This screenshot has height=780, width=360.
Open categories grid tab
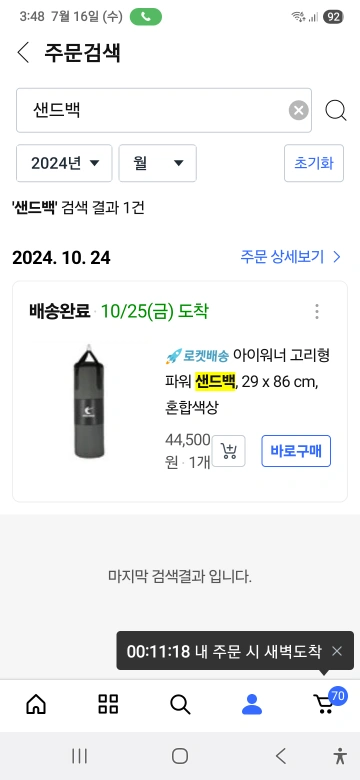108,704
